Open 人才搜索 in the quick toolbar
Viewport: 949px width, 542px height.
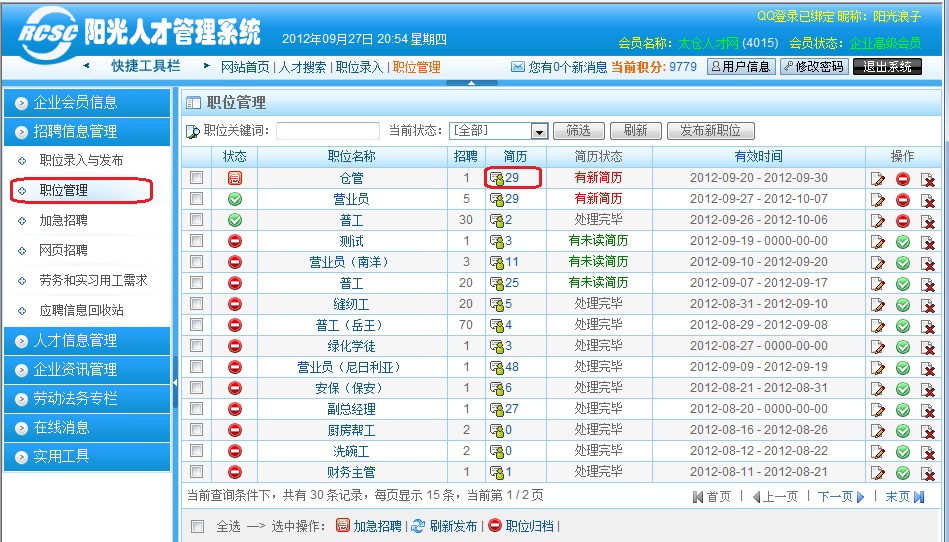point(302,67)
